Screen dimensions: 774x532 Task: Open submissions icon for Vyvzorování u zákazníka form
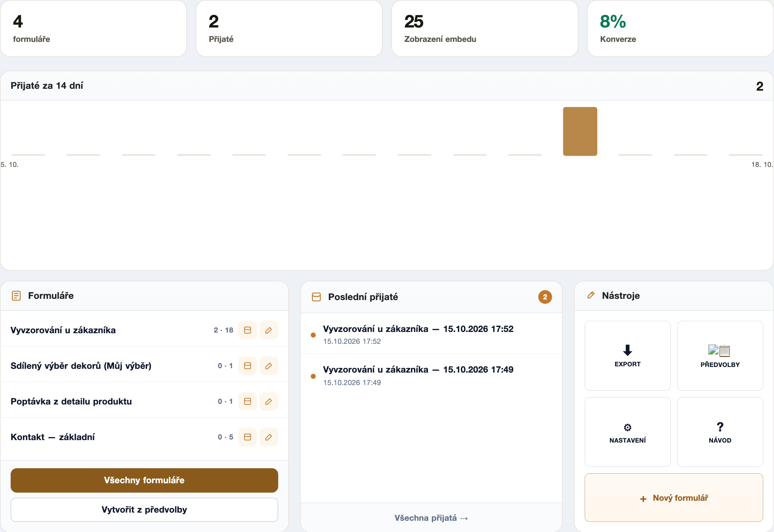(247, 330)
